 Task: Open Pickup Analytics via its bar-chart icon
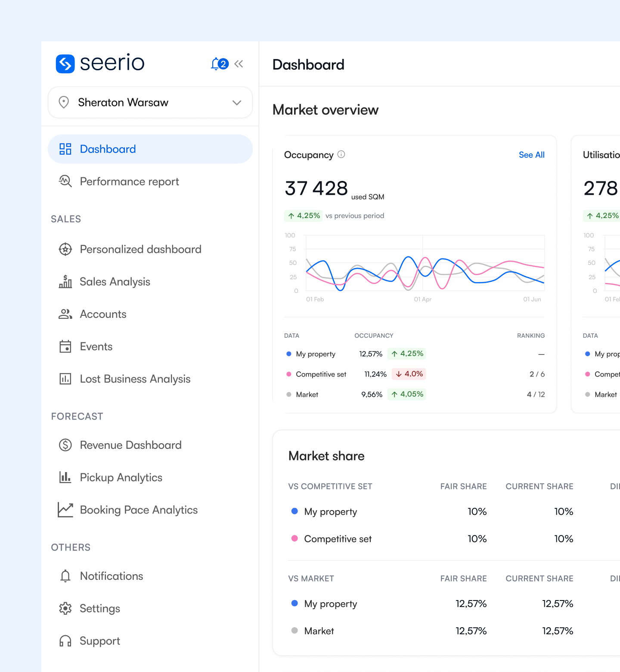65,477
